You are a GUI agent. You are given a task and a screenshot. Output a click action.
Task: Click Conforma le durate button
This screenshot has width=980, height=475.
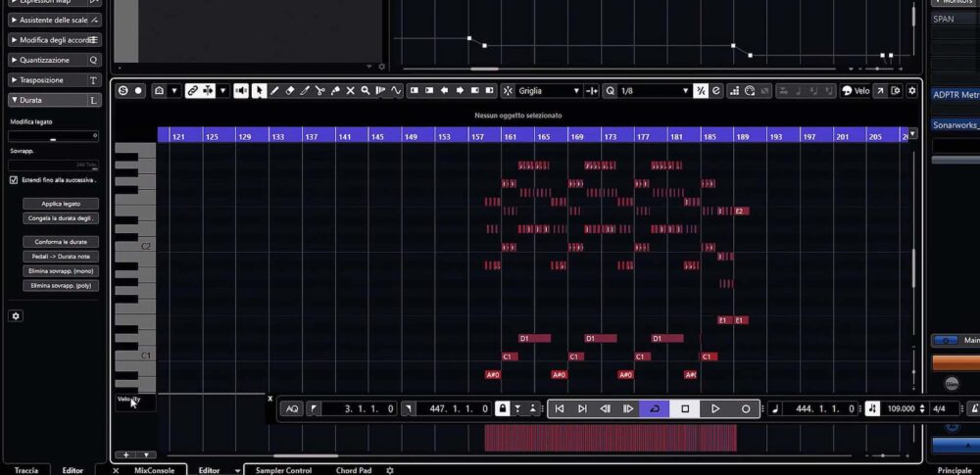coord(60,241)
